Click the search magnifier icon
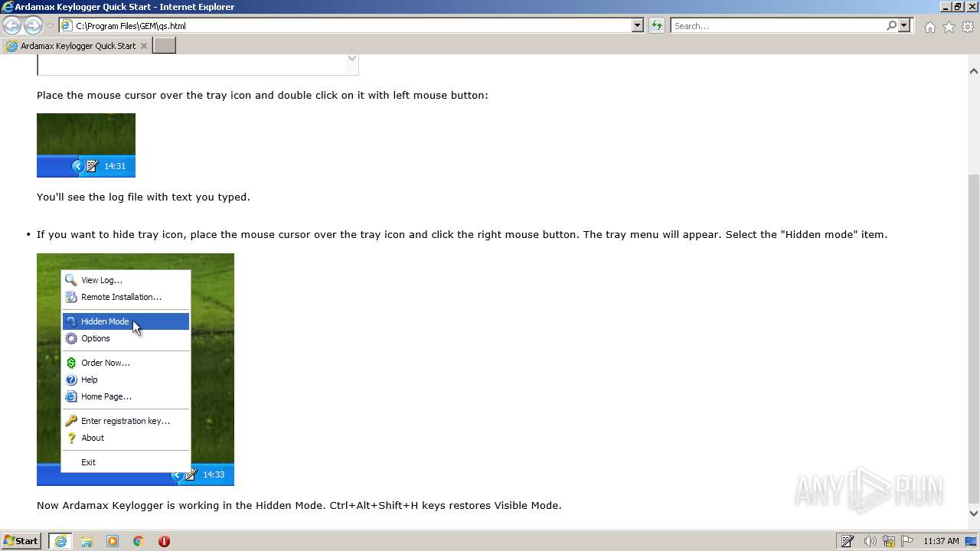 click(x=891, y=25)
